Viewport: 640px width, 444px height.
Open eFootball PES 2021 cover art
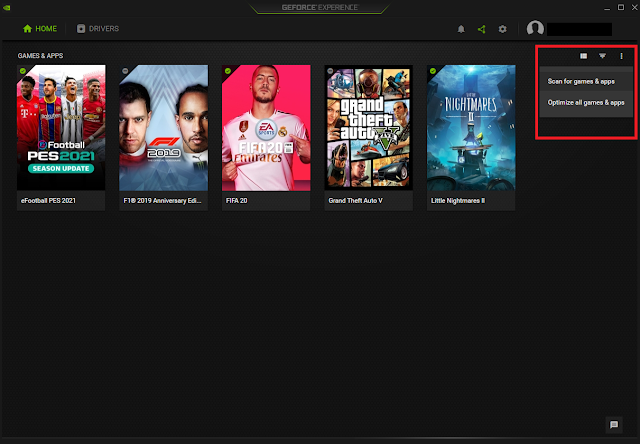[x=61, y=128]
